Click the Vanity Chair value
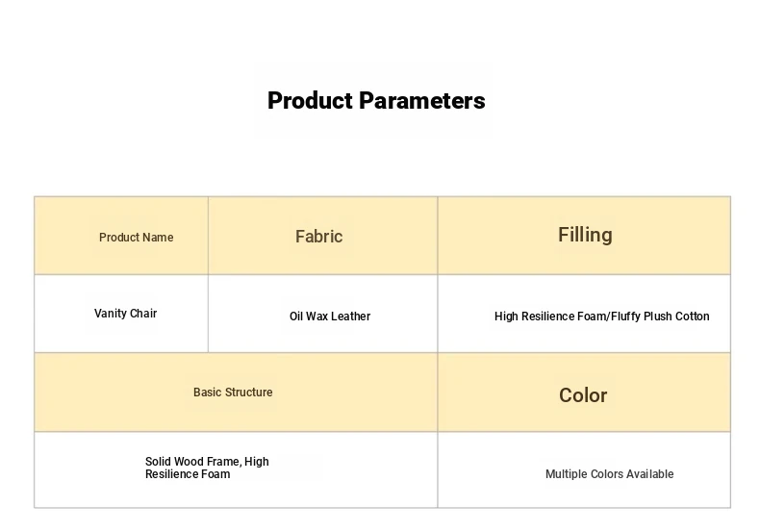The width and height of the screenshot is (760, 532). pos(125,314)
